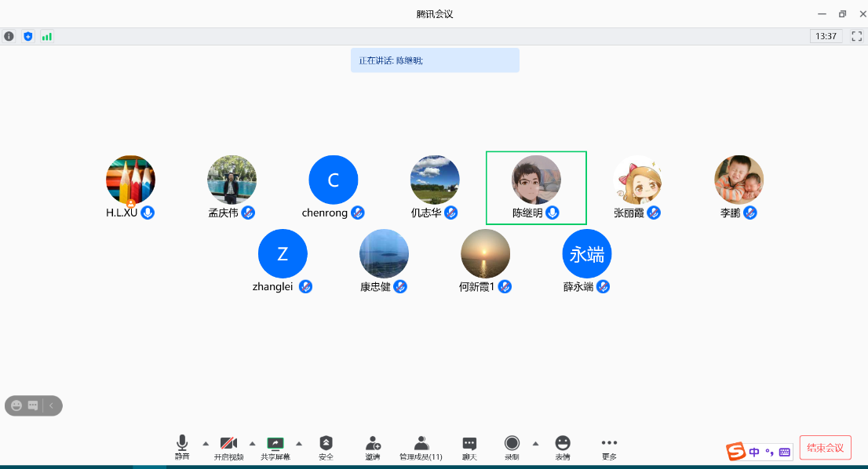Mute microphone with 静音 button
This screenshot has width=868, height=469.
point(182,447)
